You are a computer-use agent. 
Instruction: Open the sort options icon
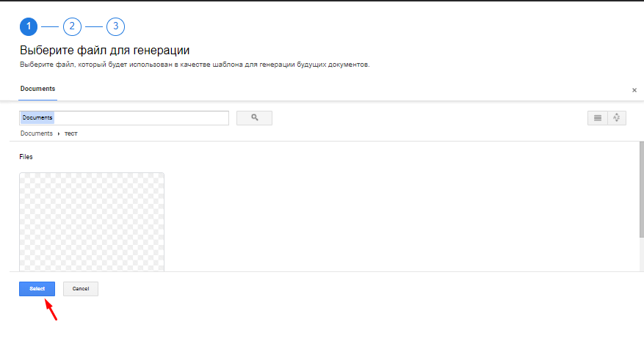click(x=616, y=117)
